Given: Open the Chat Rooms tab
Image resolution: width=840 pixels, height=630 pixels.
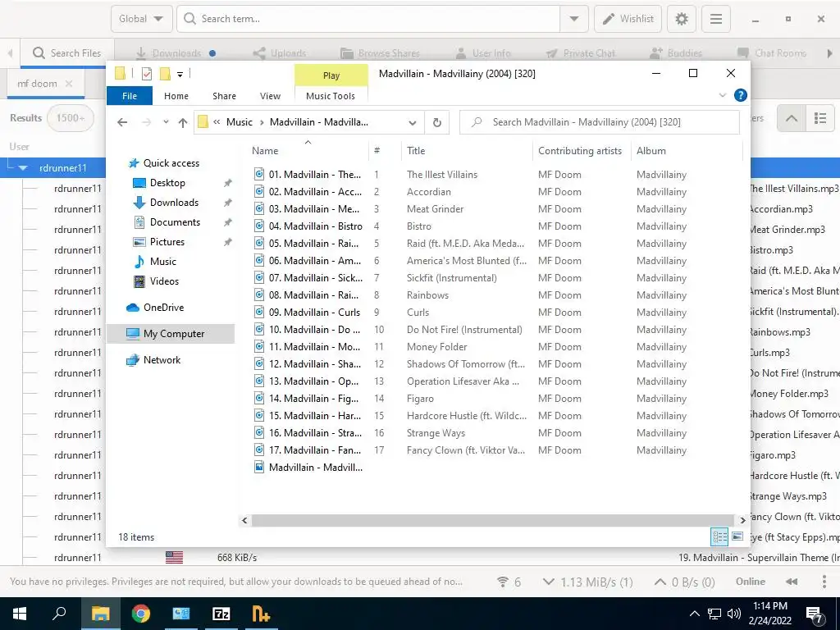Looking at the screenshot, I should coord(771,53).
